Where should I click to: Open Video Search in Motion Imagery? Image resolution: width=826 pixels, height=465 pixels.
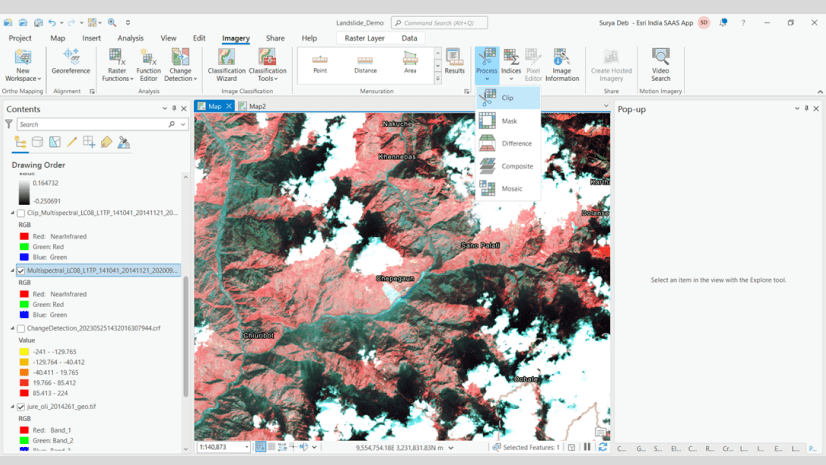click(660, 65)
